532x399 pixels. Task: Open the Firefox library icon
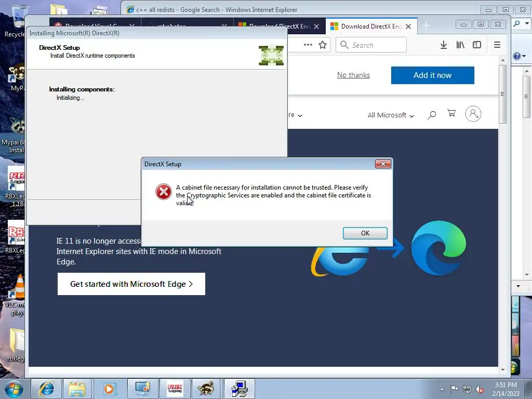point(460,45)
